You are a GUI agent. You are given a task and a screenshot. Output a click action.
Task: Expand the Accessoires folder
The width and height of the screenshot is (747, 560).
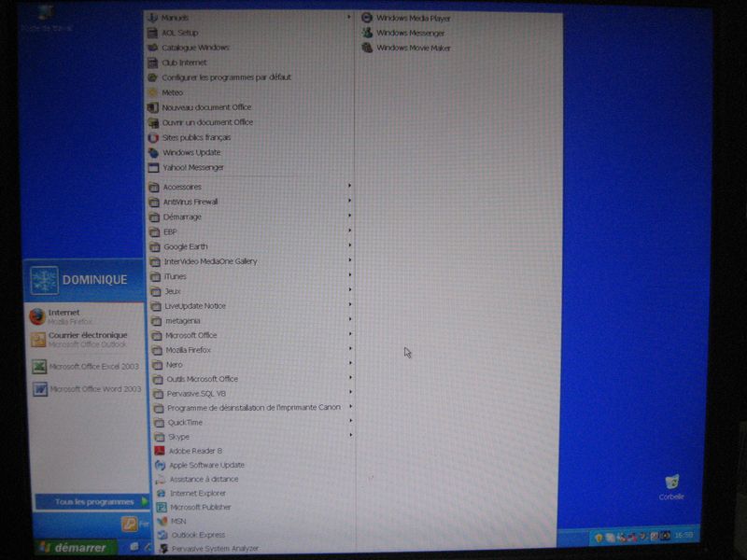point(250,187)
